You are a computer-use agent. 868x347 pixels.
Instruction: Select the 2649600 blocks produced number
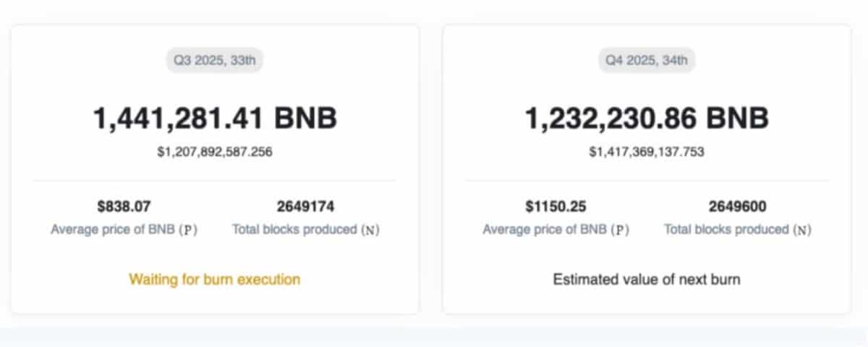tap(737, 207)
